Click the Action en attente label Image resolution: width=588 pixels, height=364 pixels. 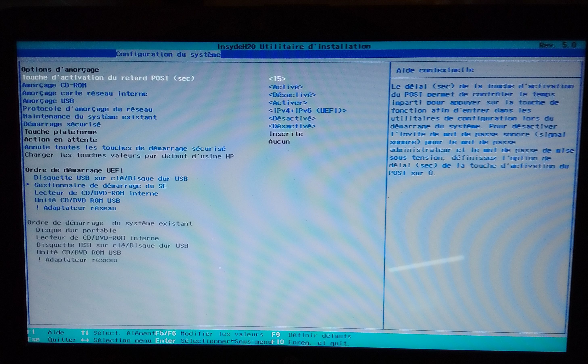61,140
